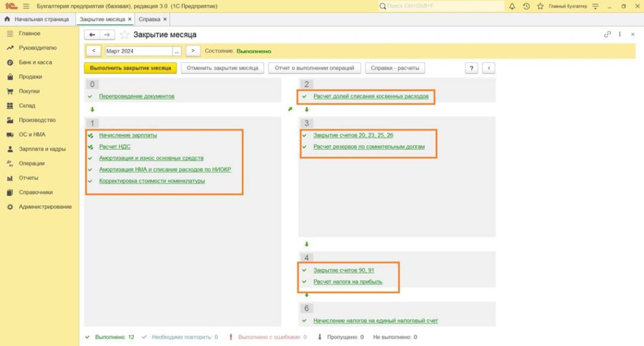Switch to the Справка tab
644x346 pixels.
pos(150,20)
